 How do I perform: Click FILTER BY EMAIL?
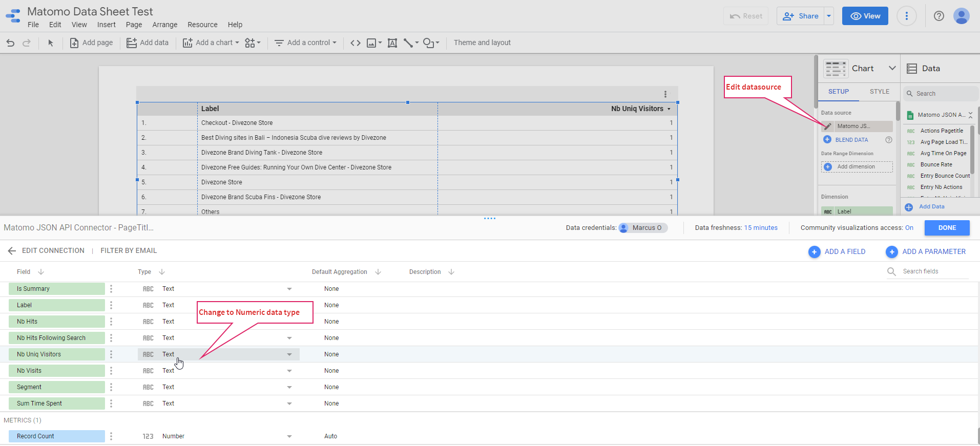(x=129, y=251)
